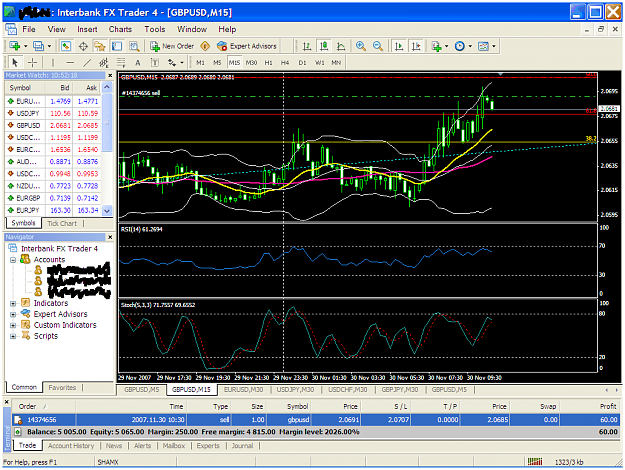Zoom in on the chart
Screen dimensions: 625x470
coord(361,46)
